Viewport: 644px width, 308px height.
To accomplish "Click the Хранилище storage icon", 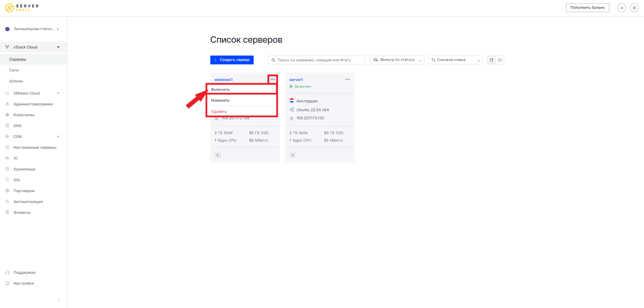I will tap(7, 169).
